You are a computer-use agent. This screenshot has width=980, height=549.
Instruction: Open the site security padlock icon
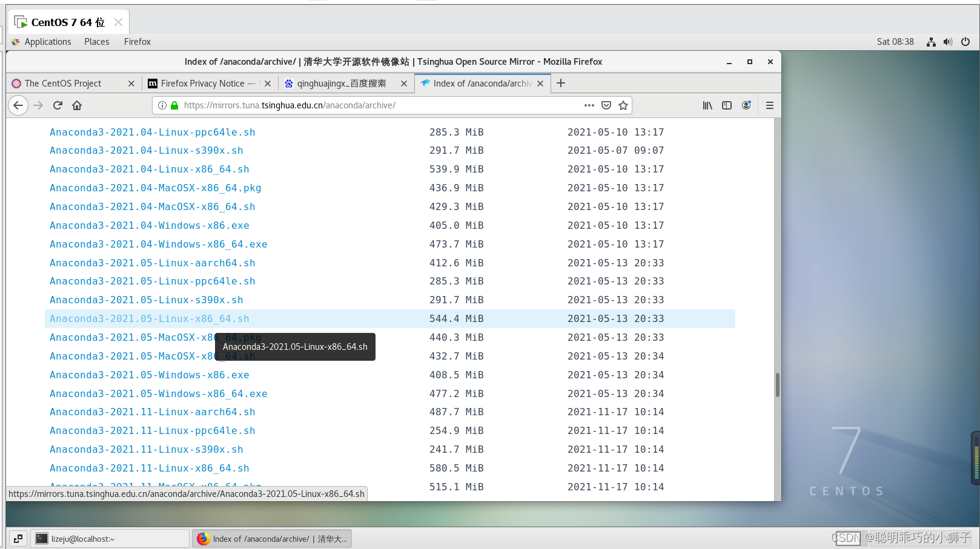(174, 105)
